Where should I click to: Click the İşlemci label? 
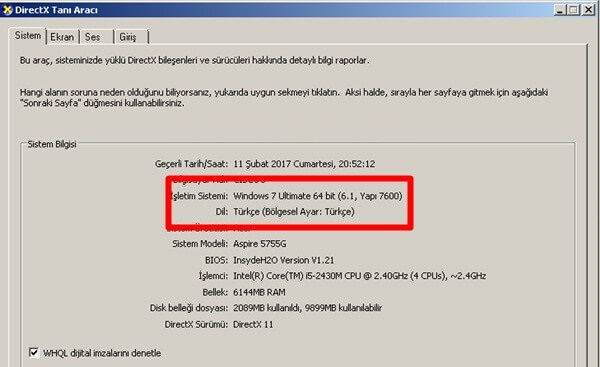pos(213,276)
